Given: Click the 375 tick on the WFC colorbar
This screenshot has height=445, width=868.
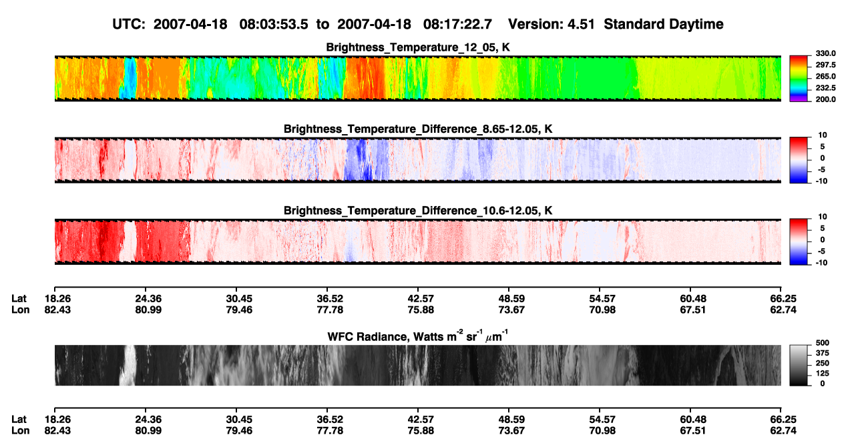Looking at the screenshot, I should click(823, 352).
